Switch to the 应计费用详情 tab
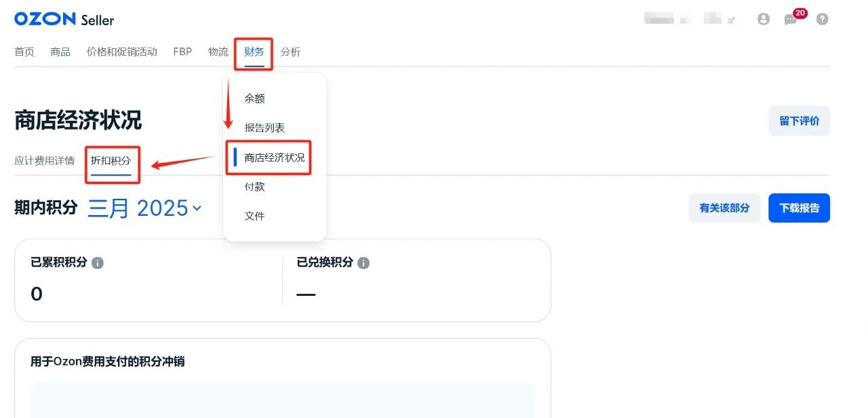Screen dimensions: 868x418 point(45,161)
